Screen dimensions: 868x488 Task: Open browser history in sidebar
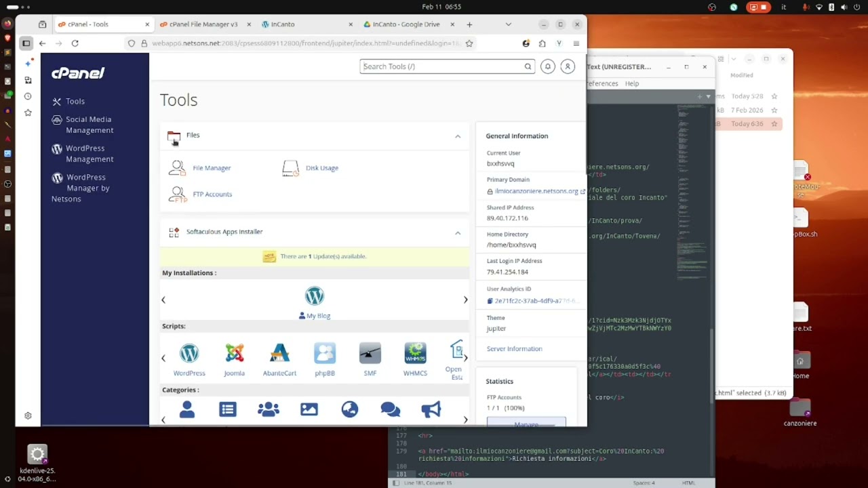click(28, 96)
